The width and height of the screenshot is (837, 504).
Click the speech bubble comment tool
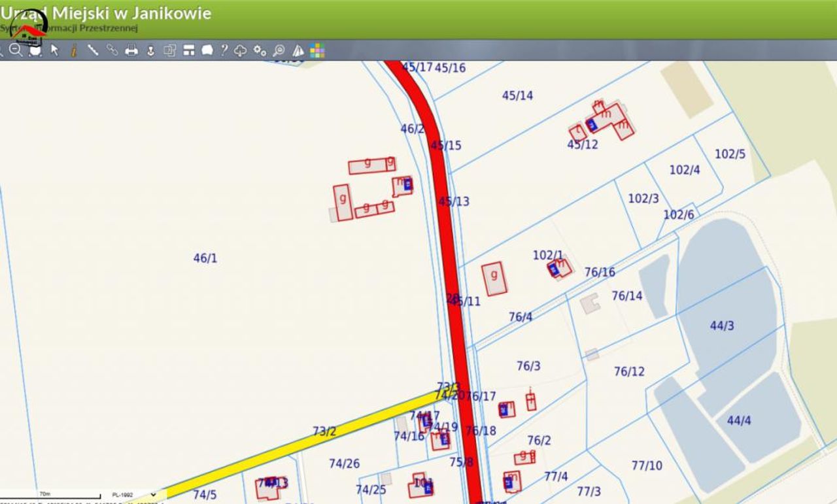point(207,50)
